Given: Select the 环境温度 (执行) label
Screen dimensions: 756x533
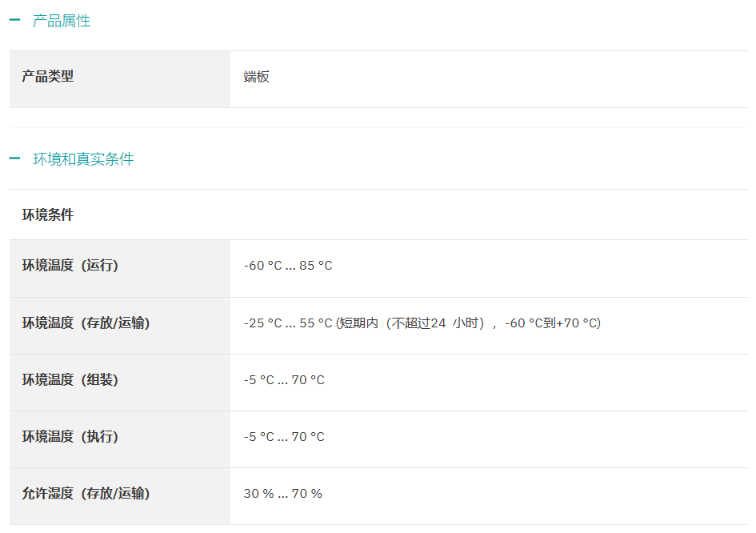Looking at the screenshot, I should pyautogui.click(x=70, y=436).
